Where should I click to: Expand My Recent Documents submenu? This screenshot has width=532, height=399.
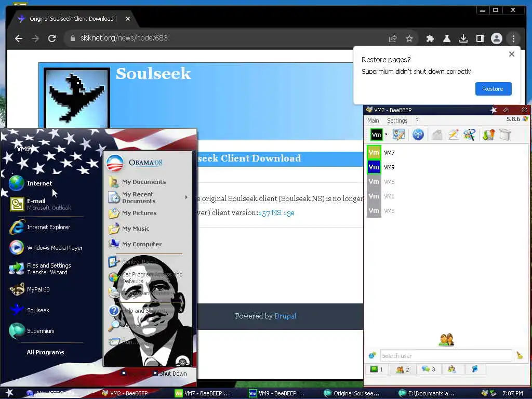148,197
